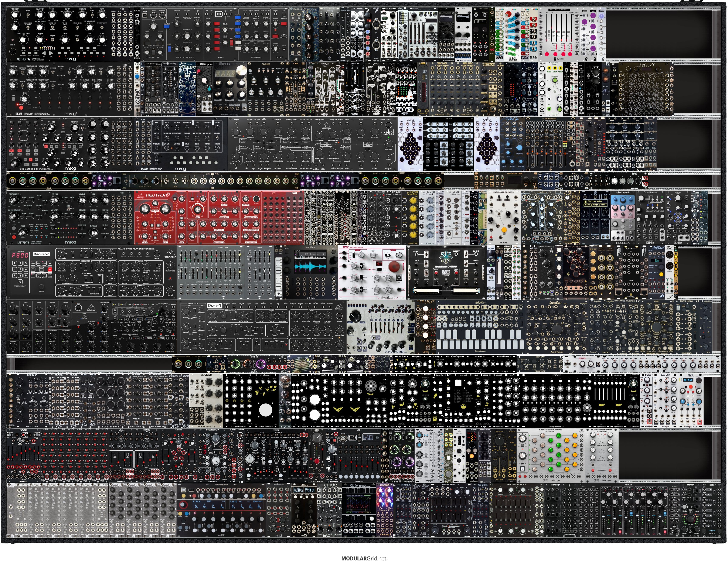Select the Behringer Kobol Expander module
728x563 pixels.
point(313,144)
